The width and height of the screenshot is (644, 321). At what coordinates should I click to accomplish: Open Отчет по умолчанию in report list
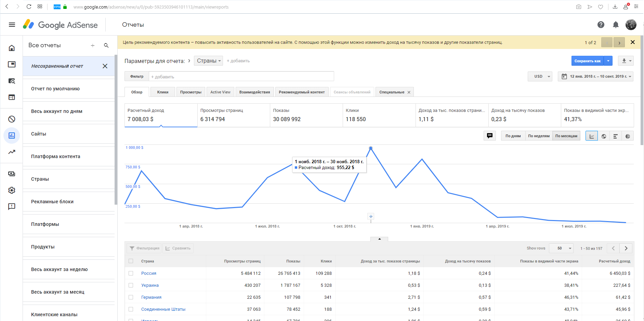pos(69,89)
